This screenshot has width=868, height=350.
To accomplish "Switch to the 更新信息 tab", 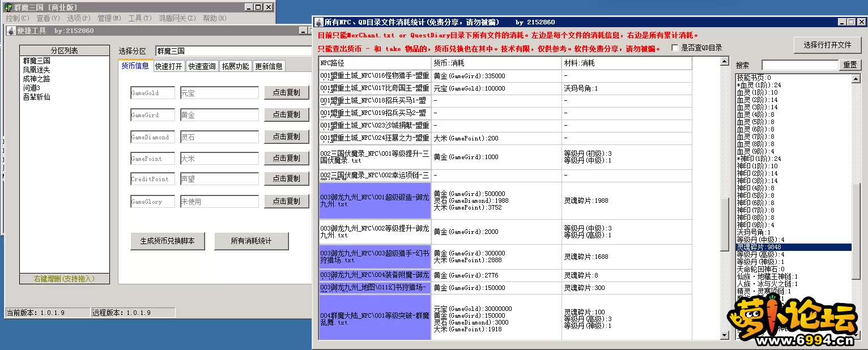I will tap(269, 66).
